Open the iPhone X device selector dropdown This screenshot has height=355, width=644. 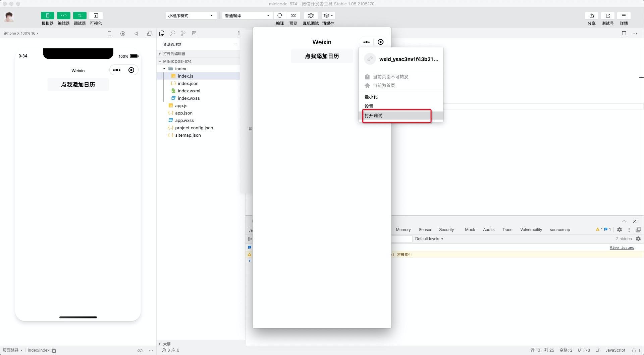point(21,33)
